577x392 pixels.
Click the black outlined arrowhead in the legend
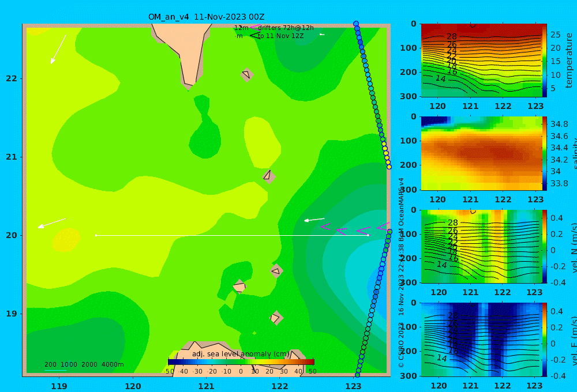pos(254,36)
